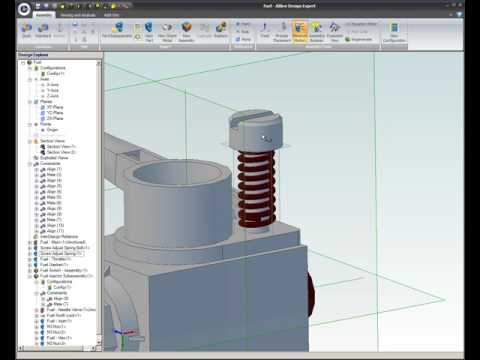
Task: Select Align (11) constraint in tree
Action: click(x=55, y=231)
